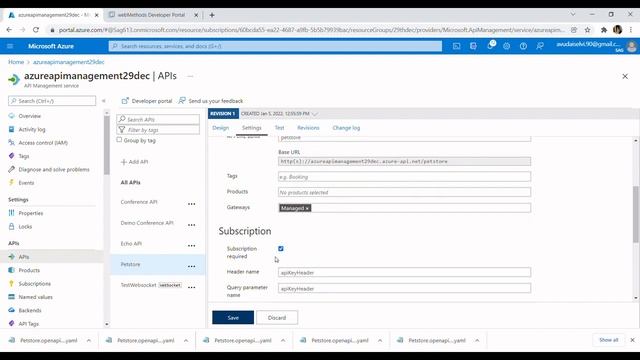
Task: Open Activity log in the sidebar
Action: tap(32, 129)
